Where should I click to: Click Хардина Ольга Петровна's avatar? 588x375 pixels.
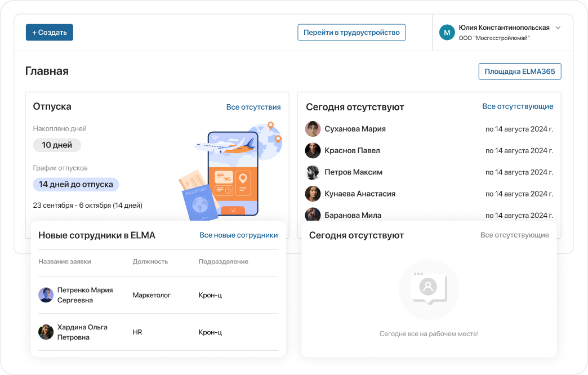pos(46,332)
